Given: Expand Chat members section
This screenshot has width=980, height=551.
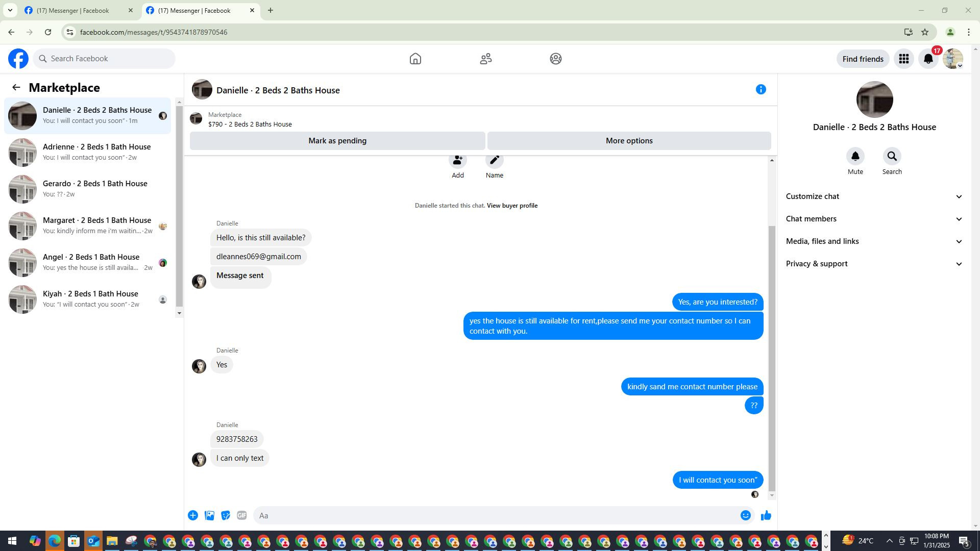Looking at the screenshot, I should [874, 219].
